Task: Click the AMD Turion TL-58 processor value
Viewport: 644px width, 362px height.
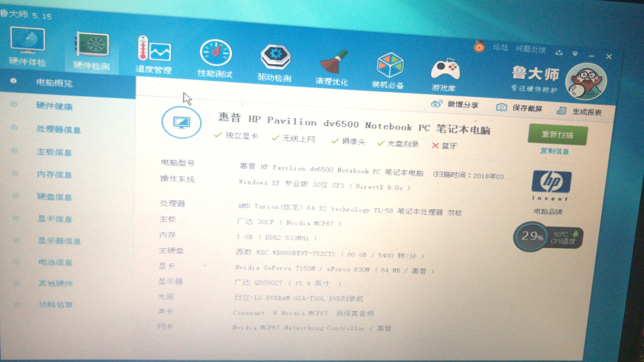Action: pyautogui.click(x=350, y=209)
